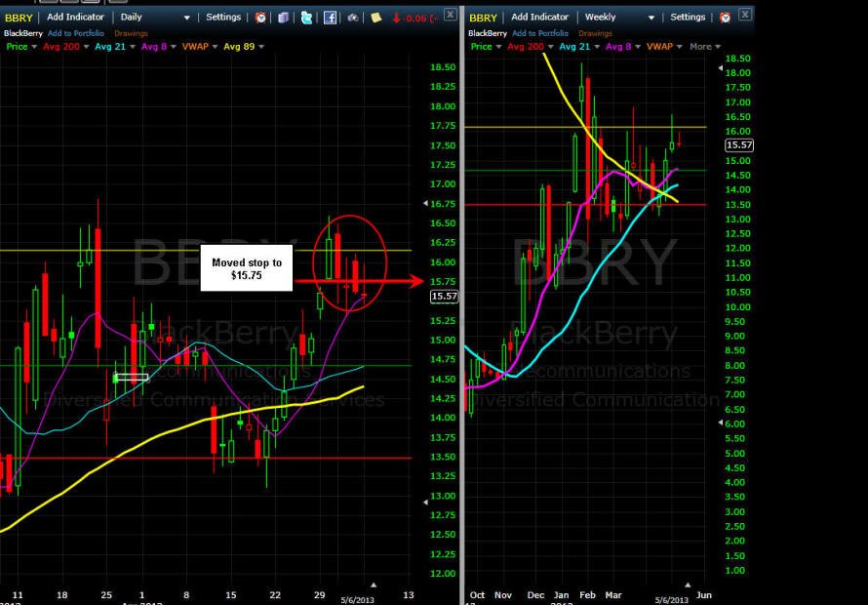Open alarm clock alert icon on weekly chart
Image resolution: width=868 pixels, height=605 pixels.
tap(725, 18)
